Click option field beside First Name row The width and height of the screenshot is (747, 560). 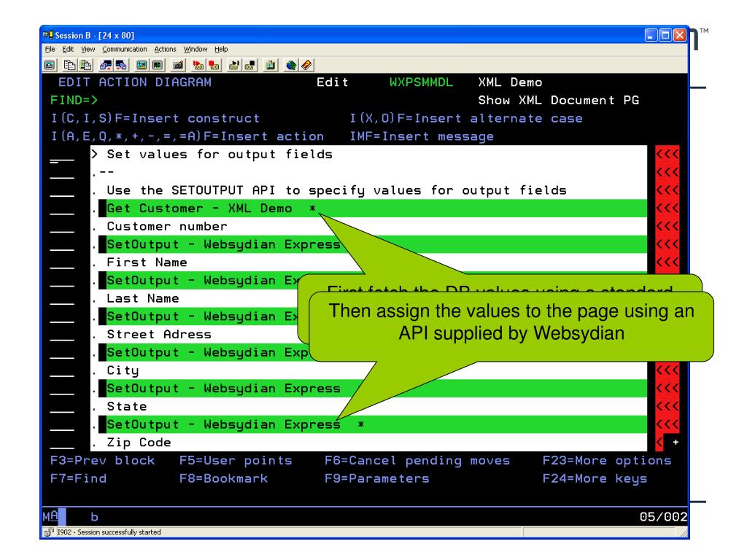[62, 263]
